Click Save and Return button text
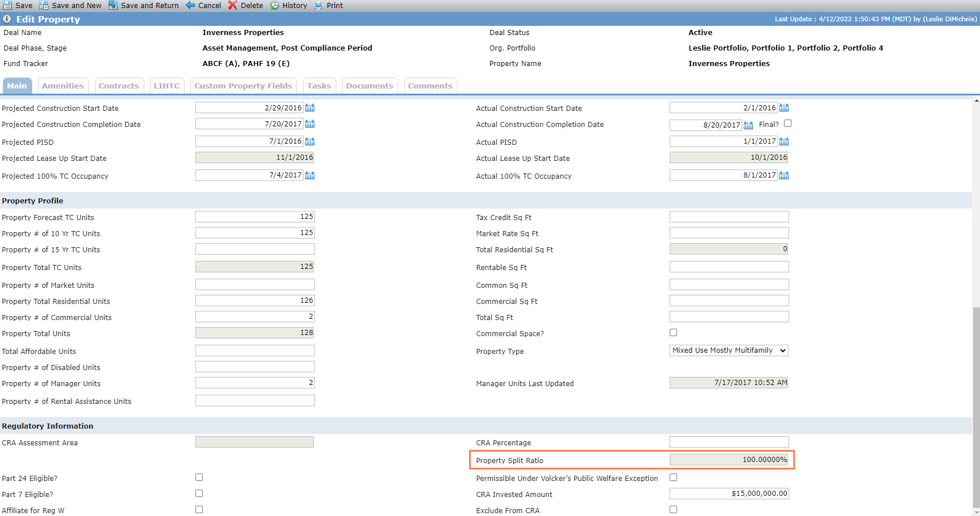This screenshot has width=980, height=516. [150, 5]
